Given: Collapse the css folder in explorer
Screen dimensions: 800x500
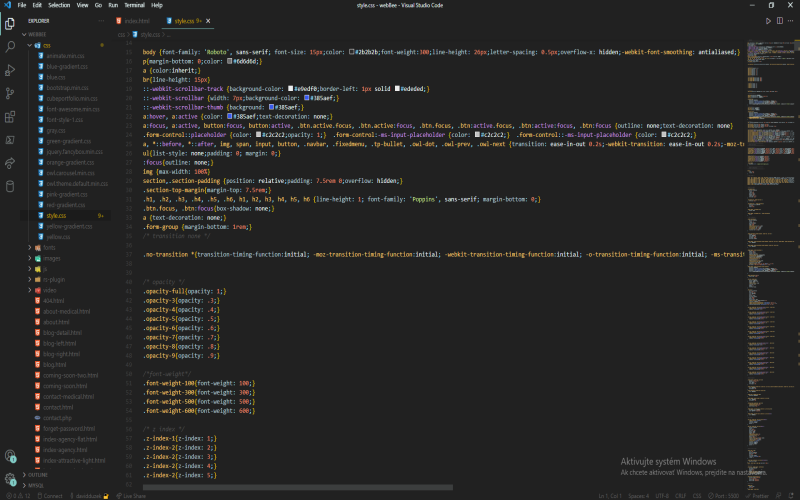Looking at the screenshot, I should (x=46, y=45).
